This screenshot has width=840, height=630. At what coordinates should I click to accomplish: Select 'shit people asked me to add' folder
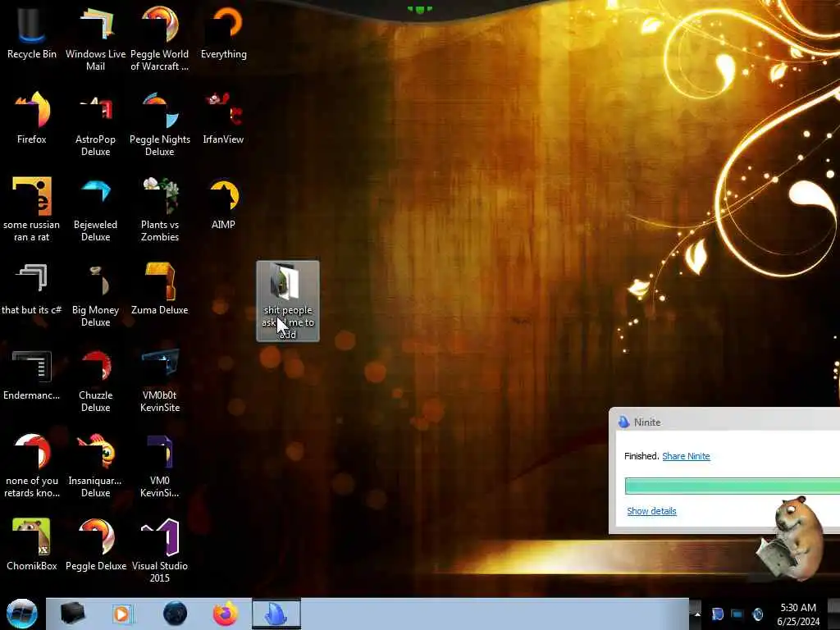point(288,301)
